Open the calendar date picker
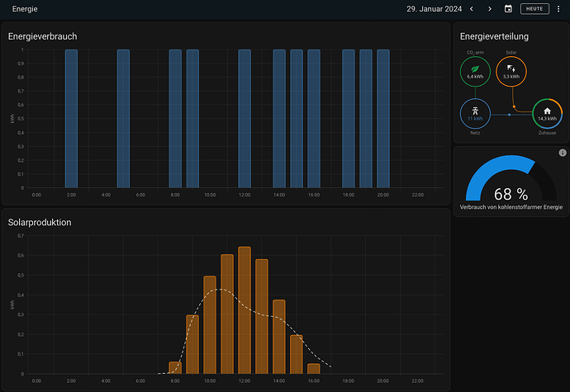570x392 pixels. [x=508, y=9]
